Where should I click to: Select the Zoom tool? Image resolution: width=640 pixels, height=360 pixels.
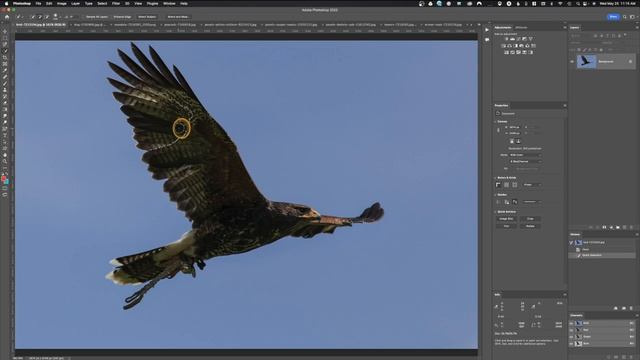click(5, 160)
